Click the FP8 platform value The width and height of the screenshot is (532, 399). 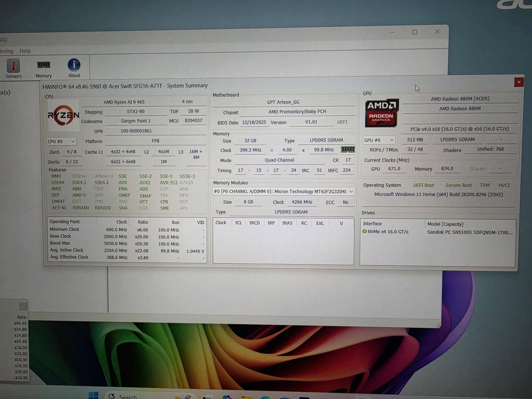pyautogui.click(x=156, y=141)
